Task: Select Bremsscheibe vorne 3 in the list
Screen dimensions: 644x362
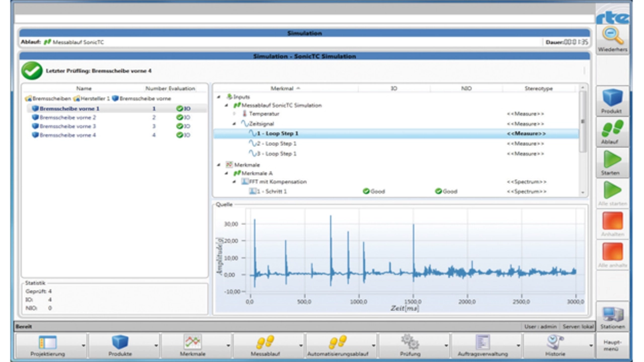Action: (x=67, y=126)
